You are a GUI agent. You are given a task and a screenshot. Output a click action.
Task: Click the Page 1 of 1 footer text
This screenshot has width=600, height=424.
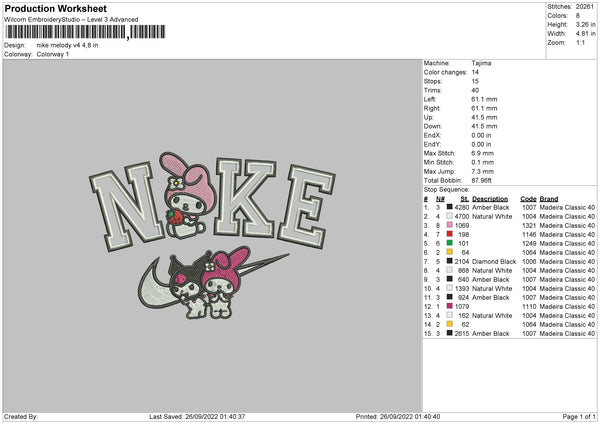[579, 416]
